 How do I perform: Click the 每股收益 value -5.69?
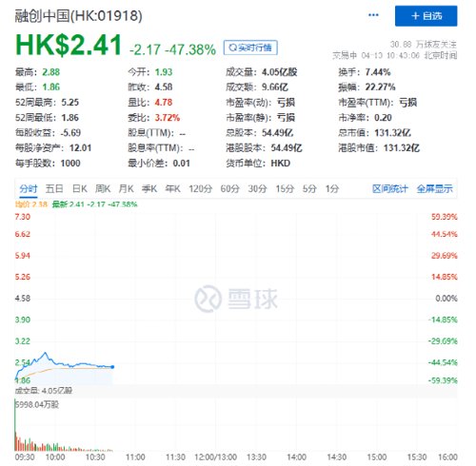tap(70, 133)
